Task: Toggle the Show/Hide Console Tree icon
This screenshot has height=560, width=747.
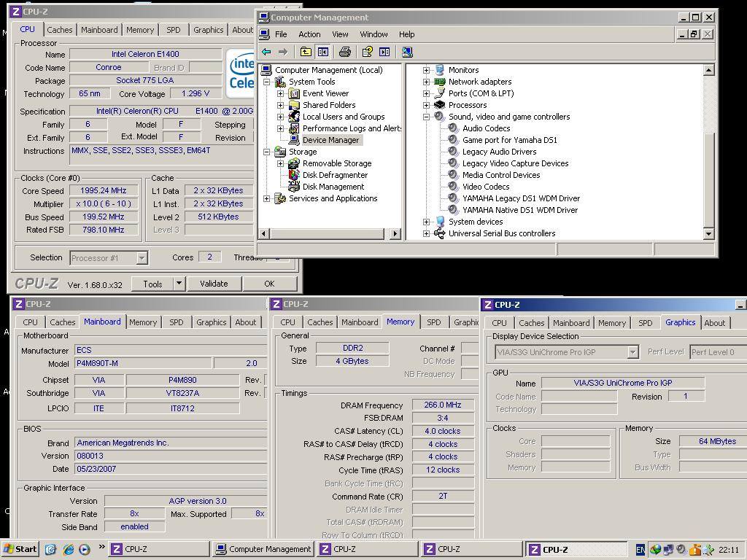Action: click(x=322, y=52)
